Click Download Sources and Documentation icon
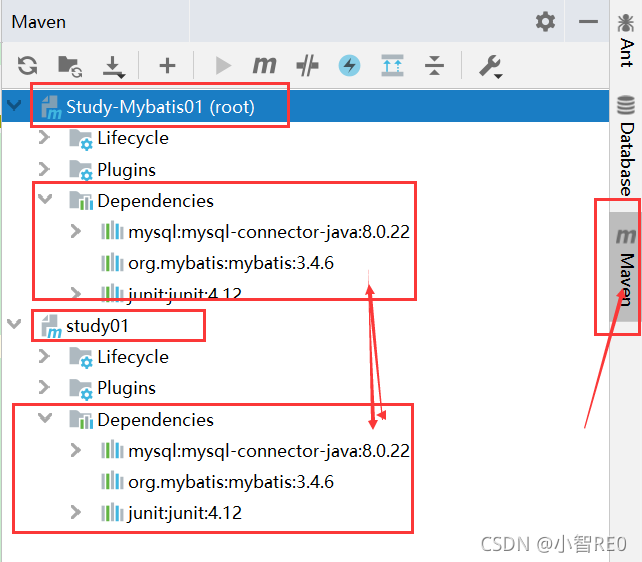This screenshot has height=562, width=642. click(113, 67)
